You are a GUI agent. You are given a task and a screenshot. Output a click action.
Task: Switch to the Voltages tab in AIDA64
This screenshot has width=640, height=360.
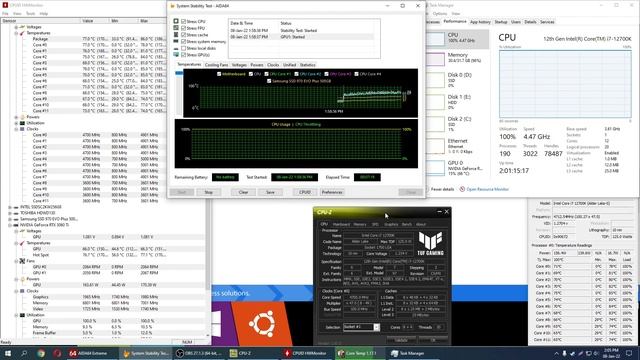click(239, 65)
